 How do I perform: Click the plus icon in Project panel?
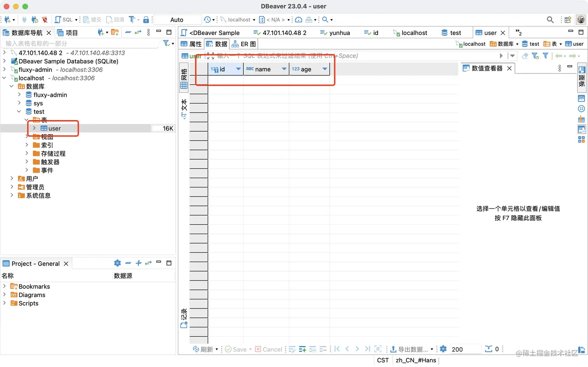[138, 263]
